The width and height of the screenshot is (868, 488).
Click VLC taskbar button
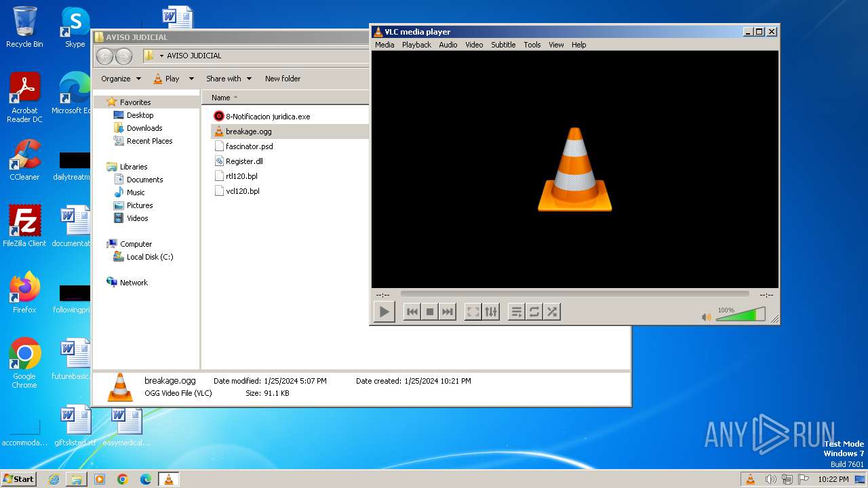[x=168, y=479]
